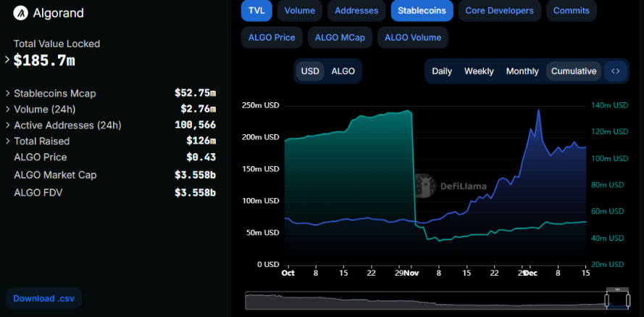Show ALGO Price on chart
644x317 pixels.
tap(272, 38)
